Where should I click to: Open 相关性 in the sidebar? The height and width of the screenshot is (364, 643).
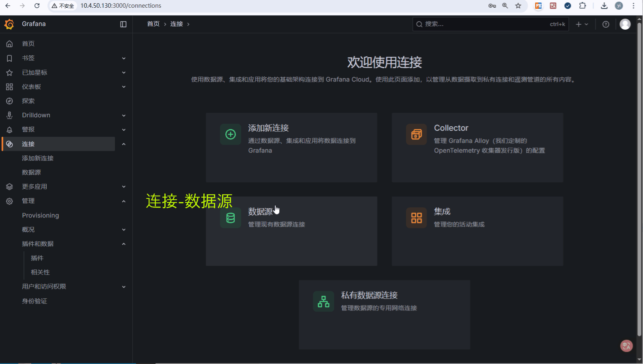40,272
